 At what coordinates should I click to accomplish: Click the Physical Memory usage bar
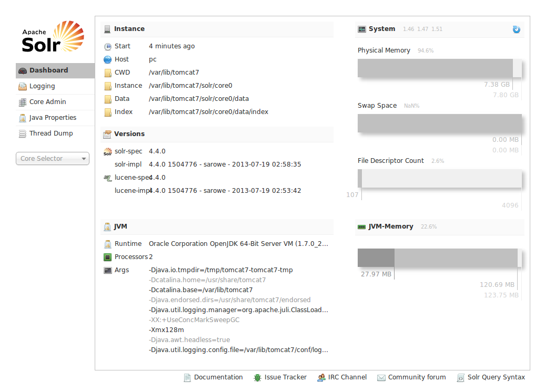tap(440, 68)
